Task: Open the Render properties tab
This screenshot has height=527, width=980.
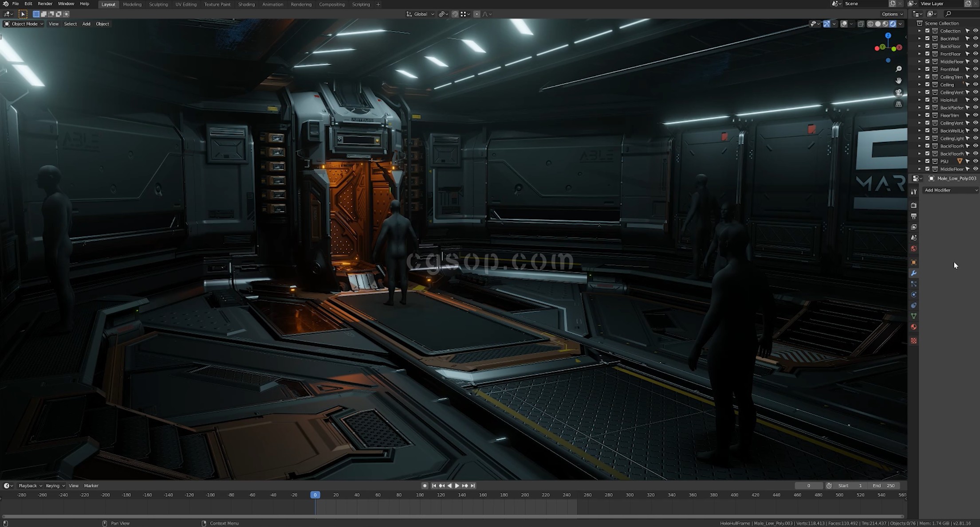Action: tap(913, 205)
